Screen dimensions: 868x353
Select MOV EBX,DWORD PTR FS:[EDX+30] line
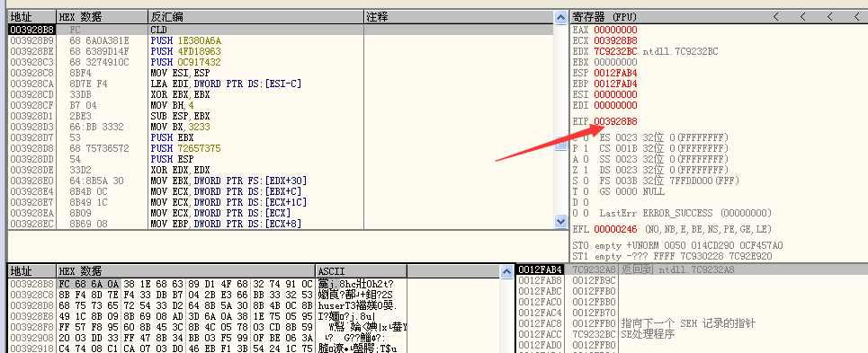point(281,181)
